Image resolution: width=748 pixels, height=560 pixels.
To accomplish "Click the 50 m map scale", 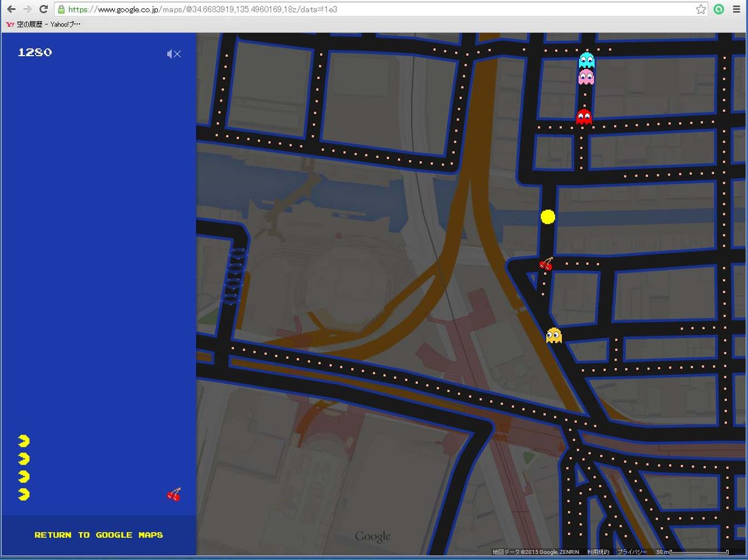I will [x=692, y=552].
